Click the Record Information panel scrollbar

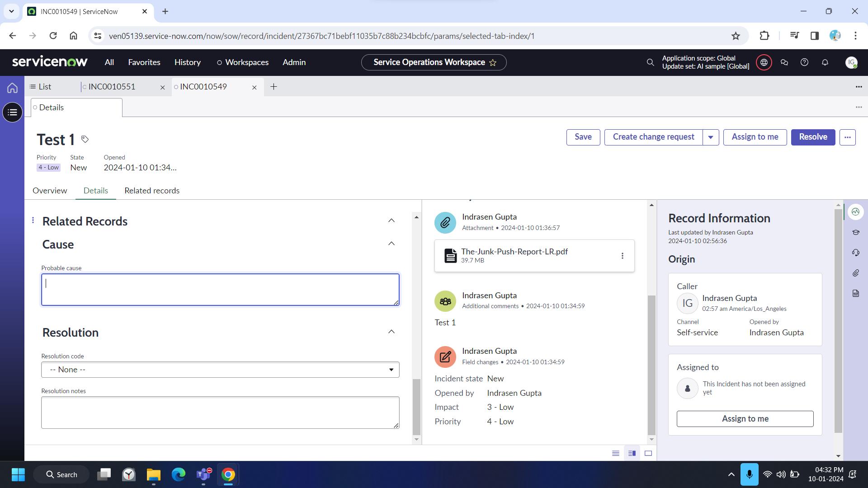point(839,321)
